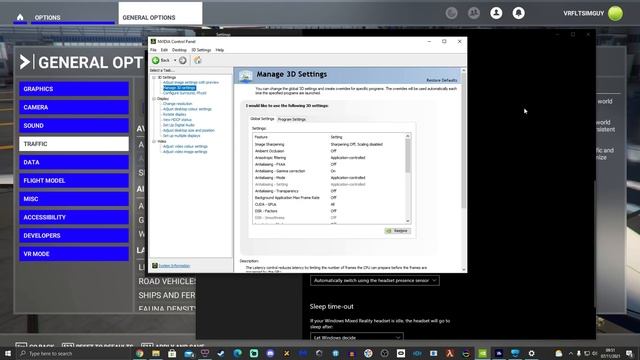Select View HDCP status task
Viewport: 640px width, 360px height.
(x=177, y=120)
